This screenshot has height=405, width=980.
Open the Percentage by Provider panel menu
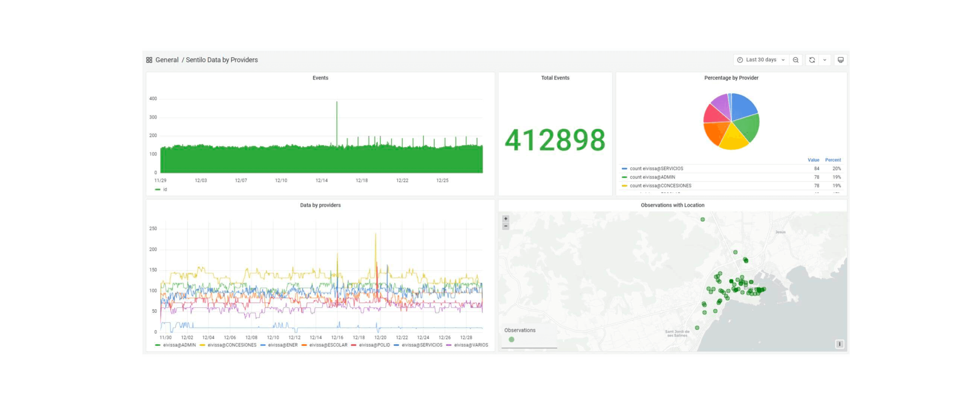[x=731, y=78]
